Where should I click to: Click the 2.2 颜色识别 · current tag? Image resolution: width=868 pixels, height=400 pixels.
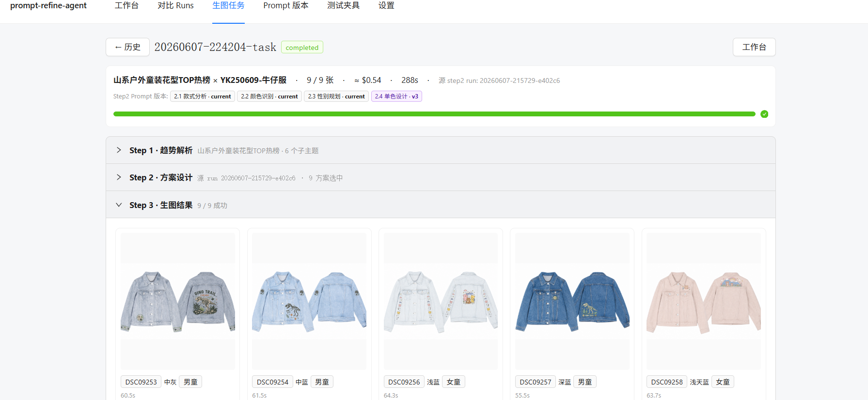click(x=269, y=96)
